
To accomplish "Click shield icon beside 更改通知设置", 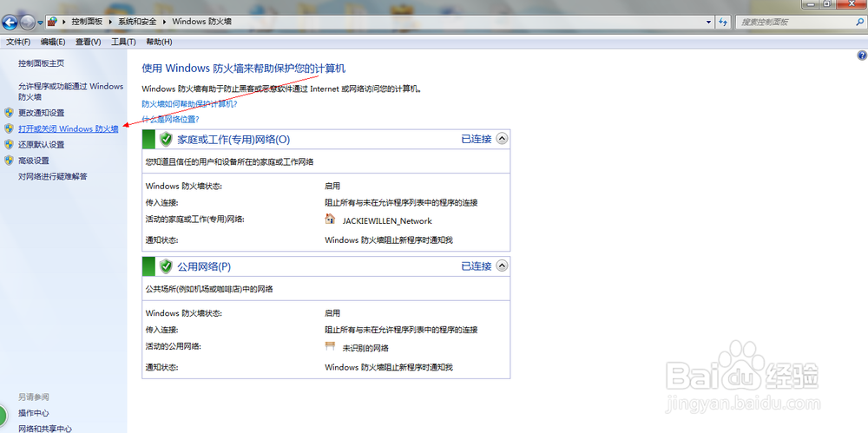I will pos(9,113).
